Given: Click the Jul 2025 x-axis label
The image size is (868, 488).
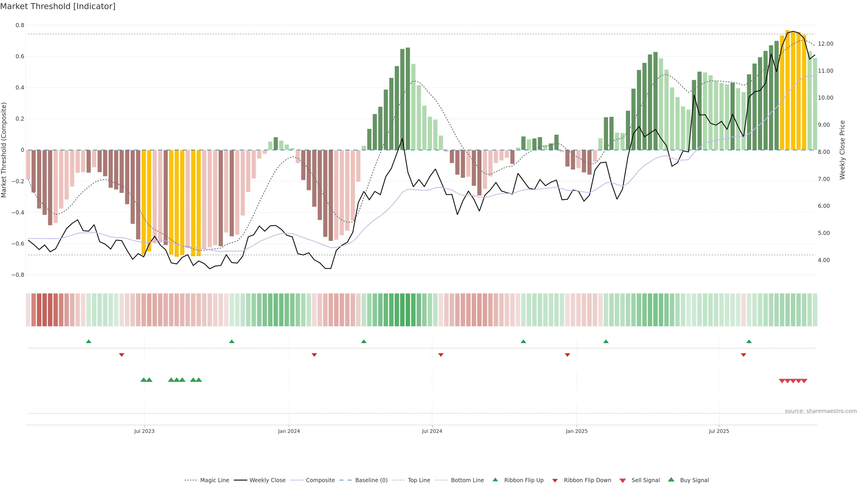Looking at the screenshot, I should [x=719, y=431].
